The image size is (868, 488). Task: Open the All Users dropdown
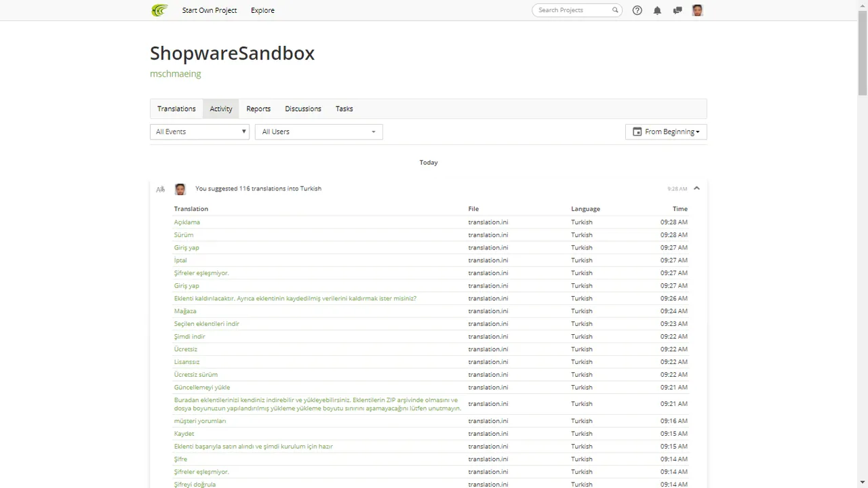click(319, 131)
